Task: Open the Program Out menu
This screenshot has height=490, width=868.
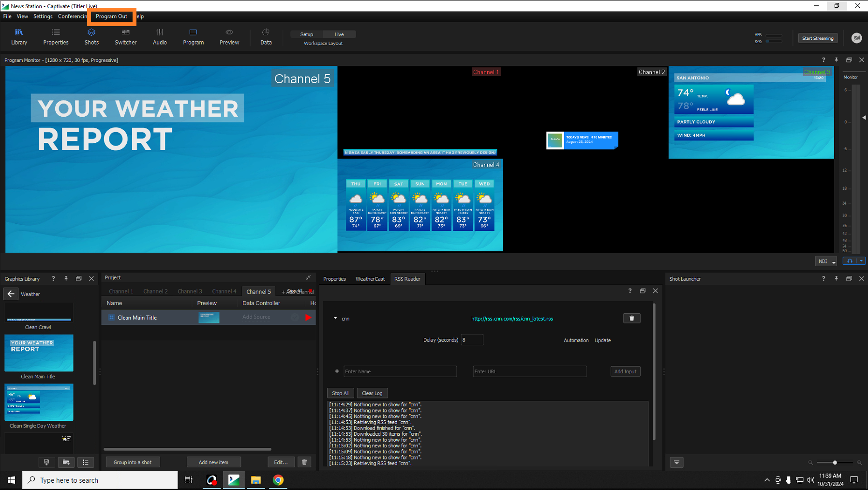Action: [x=111, y=16]
